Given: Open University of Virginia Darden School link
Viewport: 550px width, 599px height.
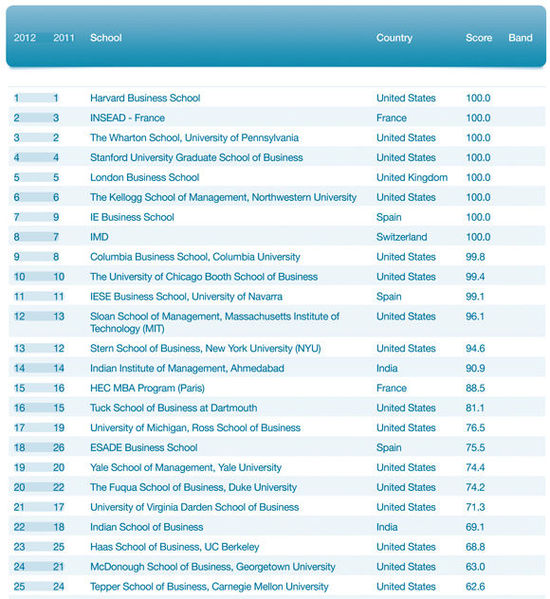Looking at the screenshot, I should pos(194,507).
